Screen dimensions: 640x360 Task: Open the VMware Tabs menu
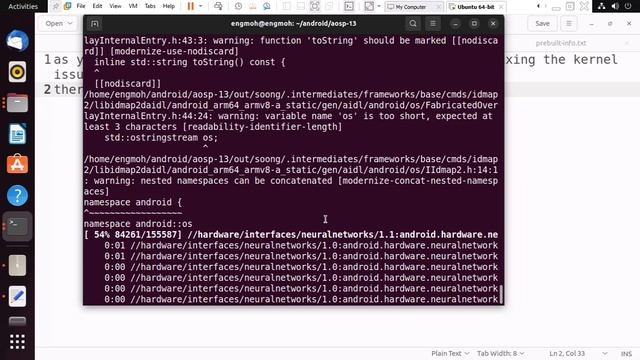pyautogui.click(x=150, y=6)
